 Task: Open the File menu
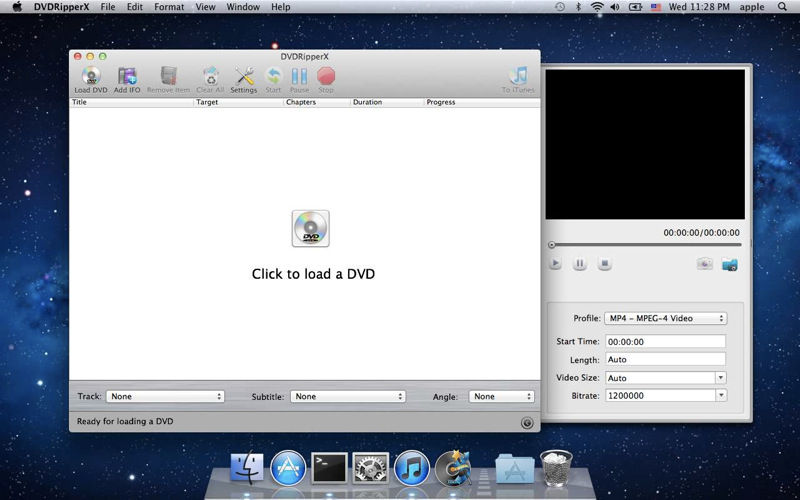tap(108, 7)
